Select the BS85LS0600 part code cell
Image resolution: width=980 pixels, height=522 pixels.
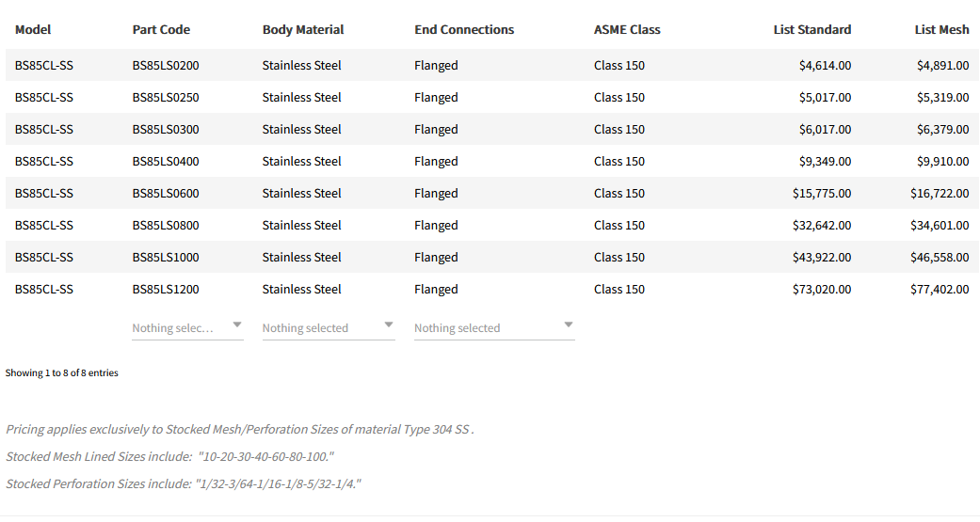(166, 193)
